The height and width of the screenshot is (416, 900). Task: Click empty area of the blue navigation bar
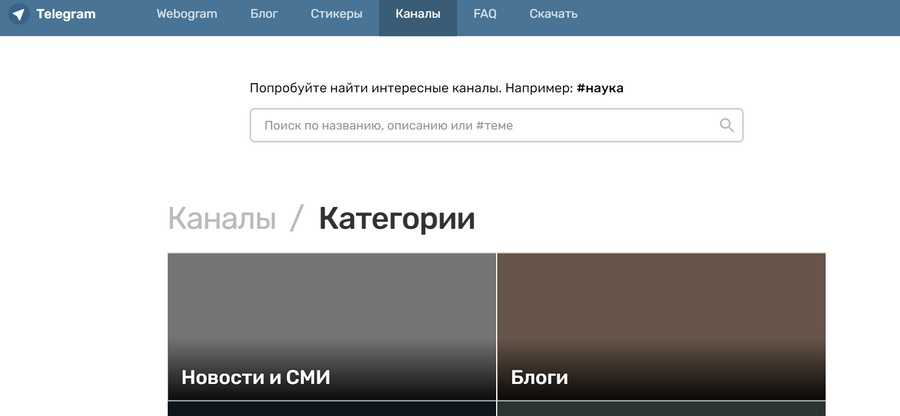coord(750,15)
